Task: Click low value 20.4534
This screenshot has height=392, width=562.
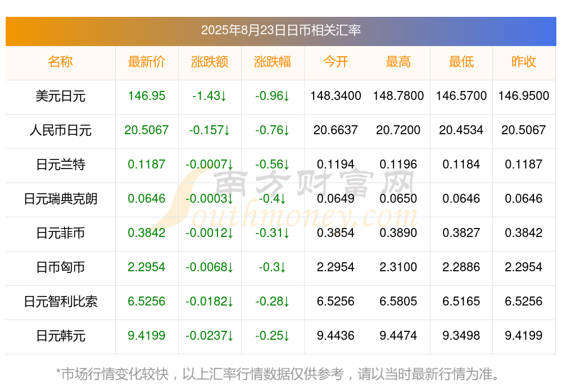Action: pyautogui.click(x=461, y=130)
